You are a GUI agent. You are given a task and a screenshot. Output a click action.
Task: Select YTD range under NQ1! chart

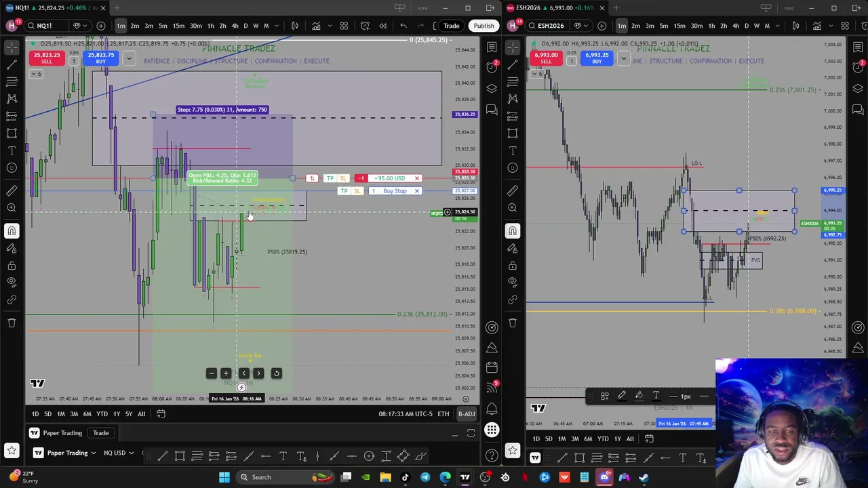click(x=102, y=413)
